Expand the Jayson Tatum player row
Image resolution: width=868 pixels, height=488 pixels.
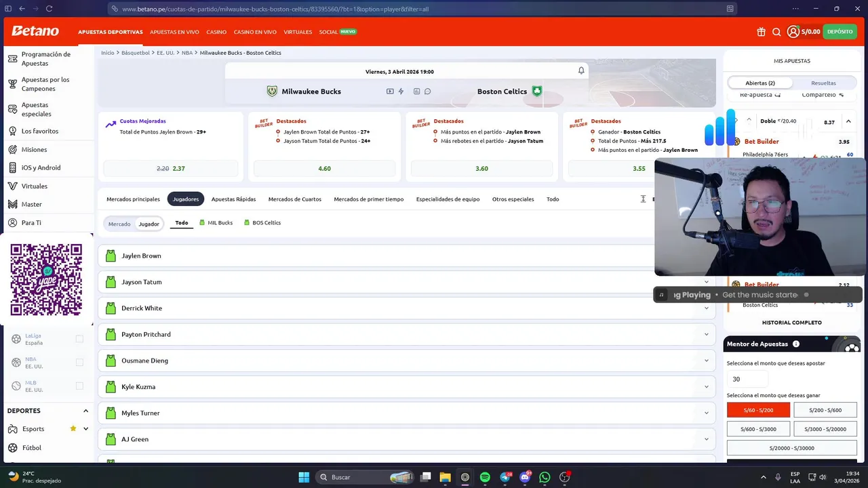(407, 282)
